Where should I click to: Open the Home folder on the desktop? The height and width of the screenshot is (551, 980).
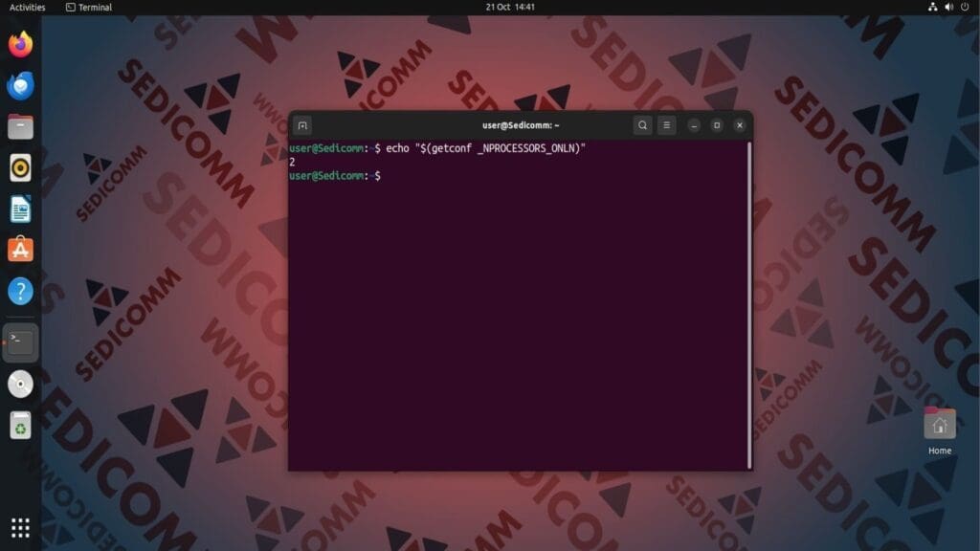940,431
